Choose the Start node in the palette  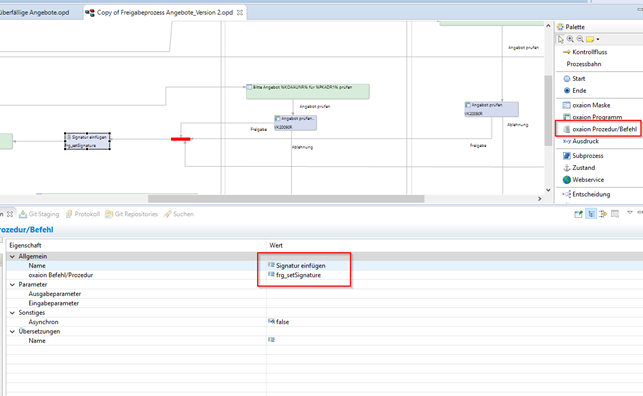tap(574, 78)
